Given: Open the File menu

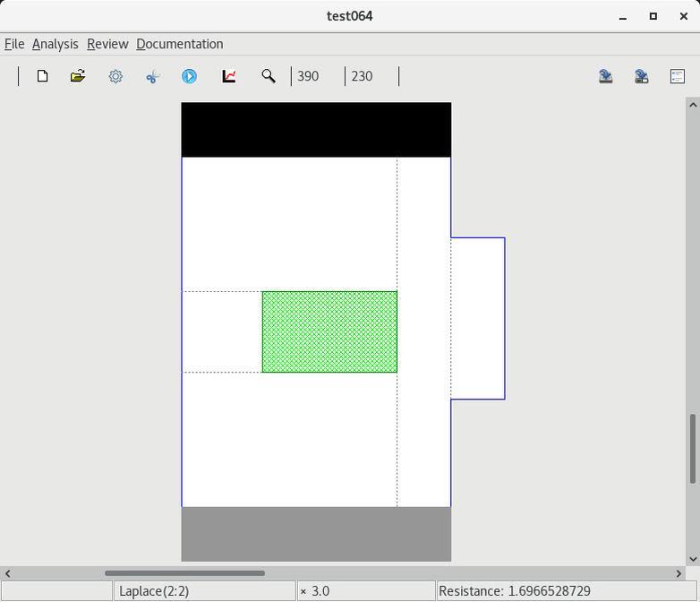Looking at the screenshot, I should [14, 44].
